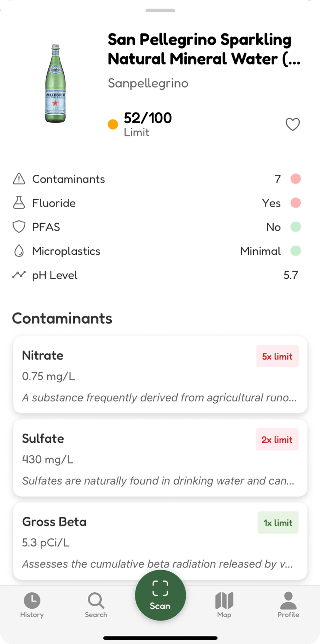Tap the 2x limit badge
This screenshot has width=320, height=644.
[277, 440]
